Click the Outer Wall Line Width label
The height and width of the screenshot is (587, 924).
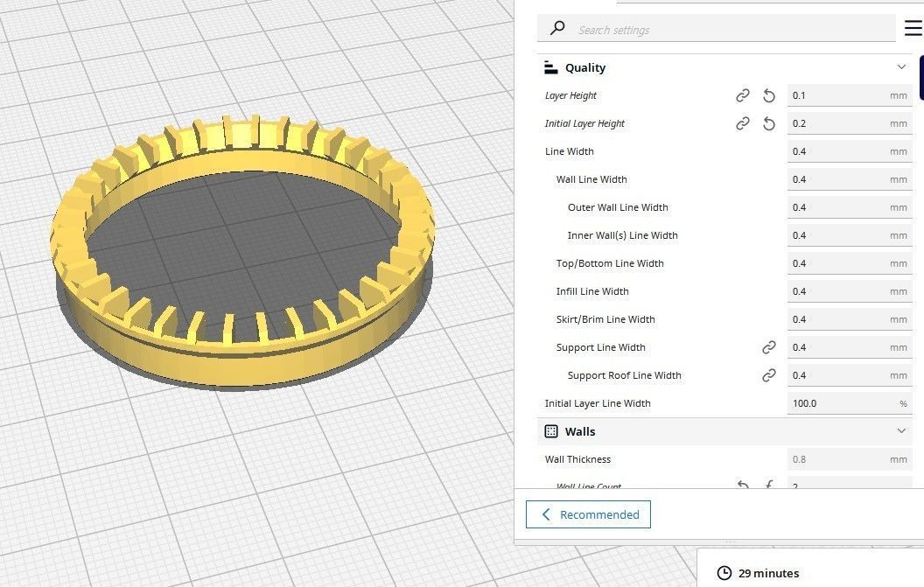[x=618, y=207]
